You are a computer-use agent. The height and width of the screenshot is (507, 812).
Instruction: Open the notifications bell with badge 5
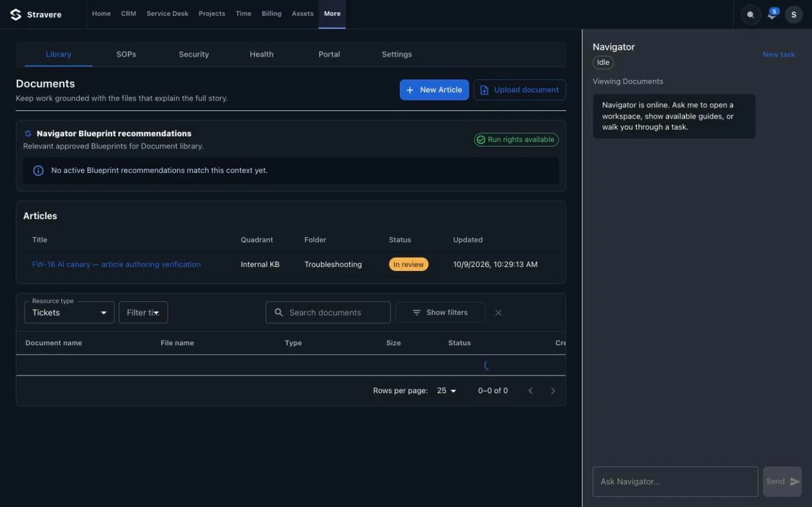pyautogui.click(x=772, y=15)
